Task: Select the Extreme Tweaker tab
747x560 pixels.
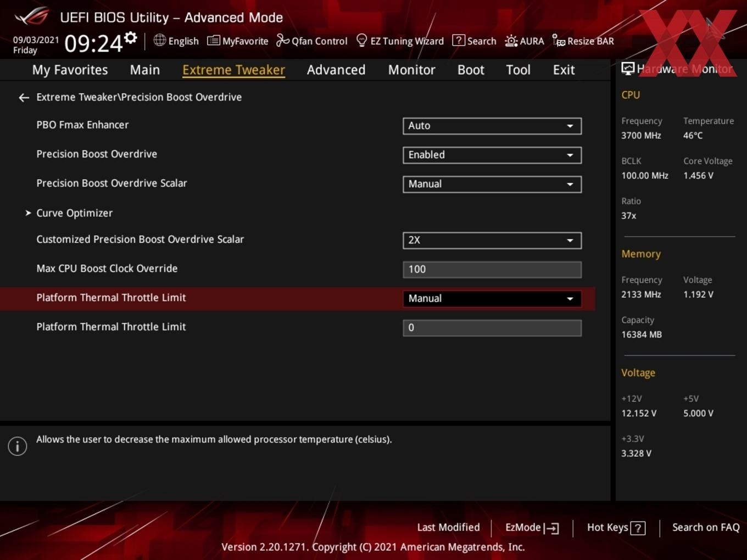Action: (233, 70)
